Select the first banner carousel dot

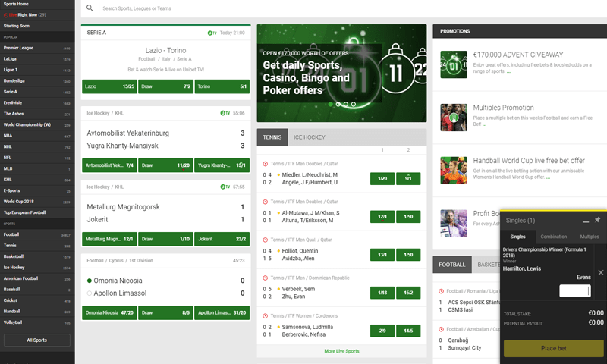tap(332, 104)
